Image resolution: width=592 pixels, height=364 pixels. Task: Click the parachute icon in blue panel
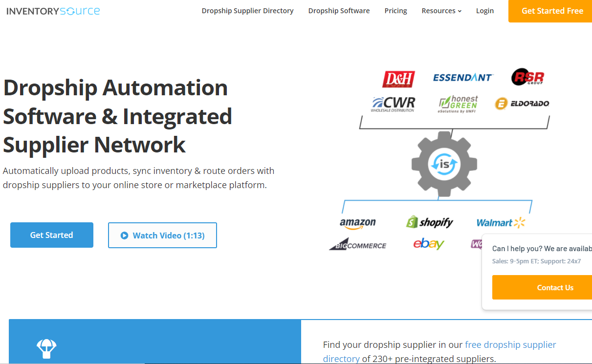point(46,349)
